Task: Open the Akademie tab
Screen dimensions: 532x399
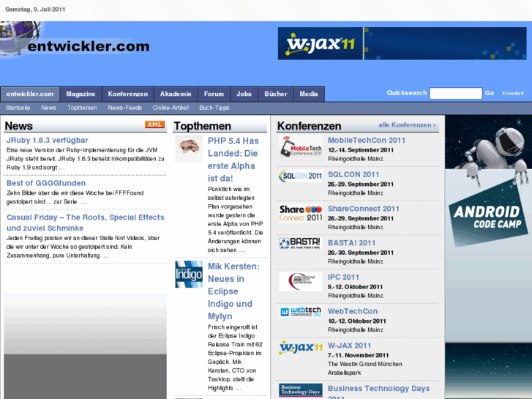Action: point(176,94)
